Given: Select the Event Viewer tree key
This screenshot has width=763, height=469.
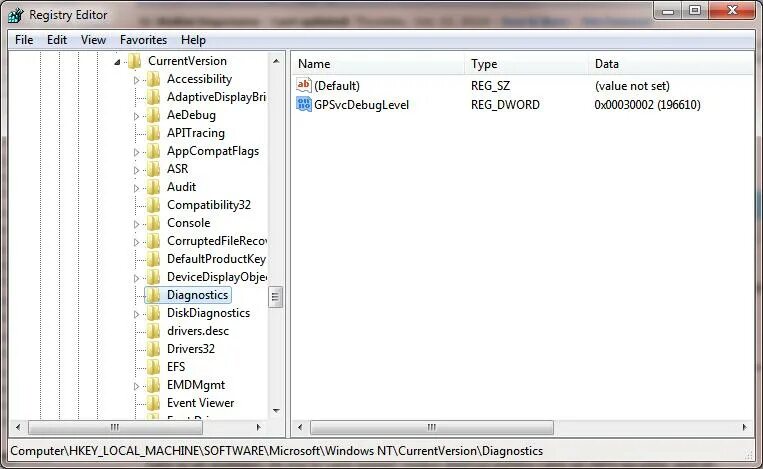Looking at the screenshot, I should [x=200, y=403].
